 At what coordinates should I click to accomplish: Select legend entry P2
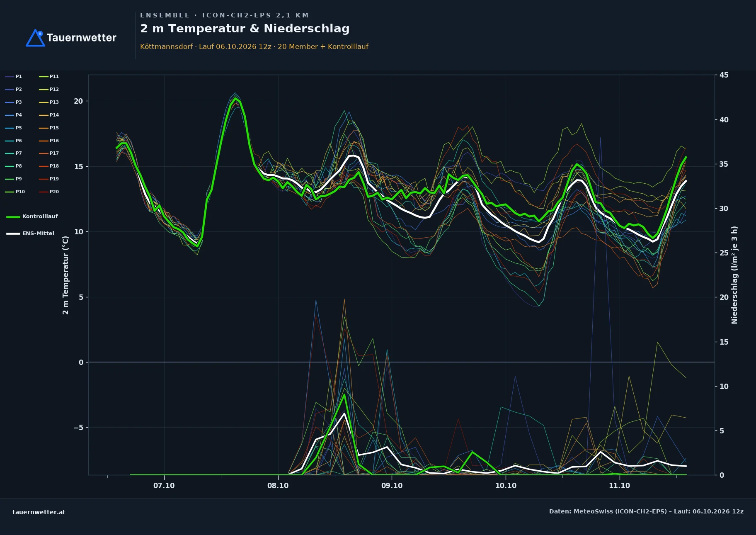click(x=13, y=89)
